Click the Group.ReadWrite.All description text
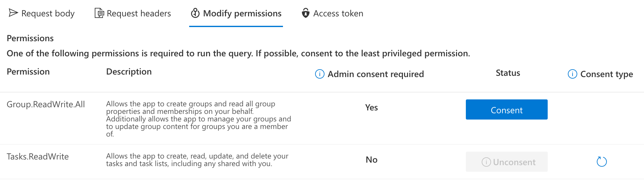 point(198,119)
